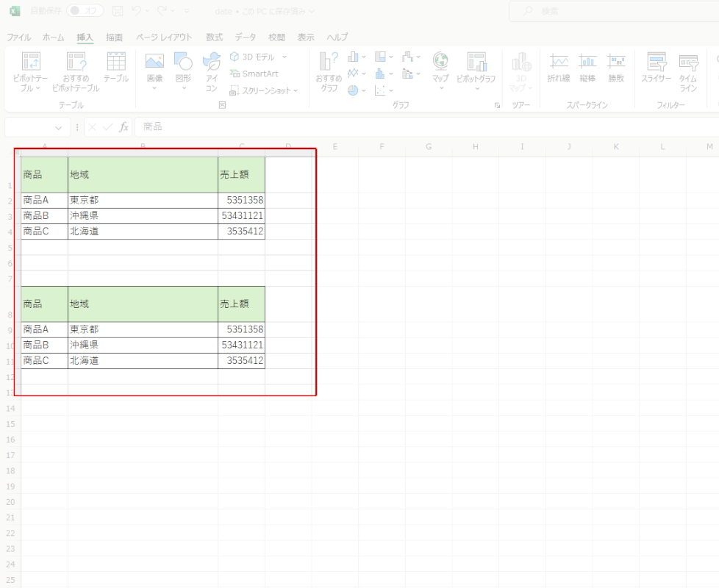Add a スライサー slicer filter

[657, 68]
